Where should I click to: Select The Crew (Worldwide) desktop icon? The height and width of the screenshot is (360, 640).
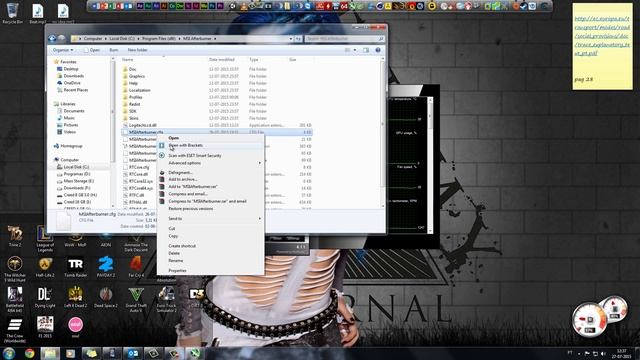pyautogui.click(x=15, y=330)
